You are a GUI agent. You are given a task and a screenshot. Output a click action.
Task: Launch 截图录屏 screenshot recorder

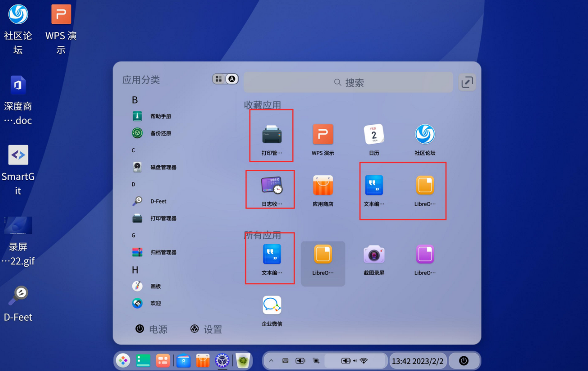374,255
